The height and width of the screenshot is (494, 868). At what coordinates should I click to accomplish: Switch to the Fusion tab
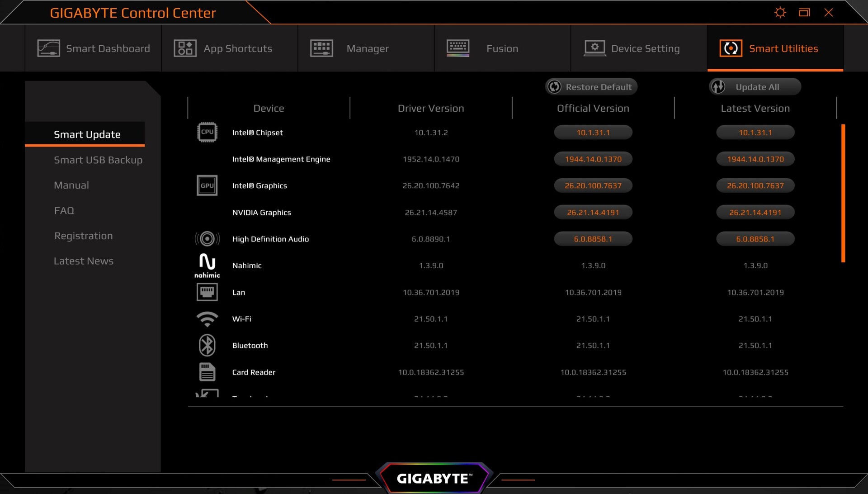point(502,48)
